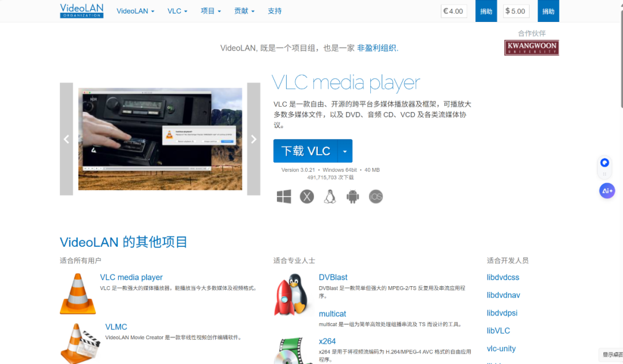Select the macOS X platform icon

pyautogui.click(x=307, y=197)
